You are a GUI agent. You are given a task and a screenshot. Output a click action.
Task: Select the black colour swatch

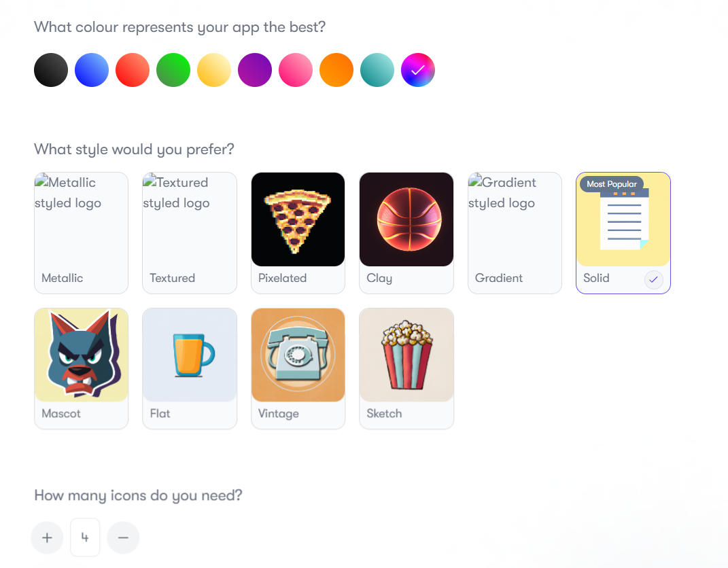[51, 70]
